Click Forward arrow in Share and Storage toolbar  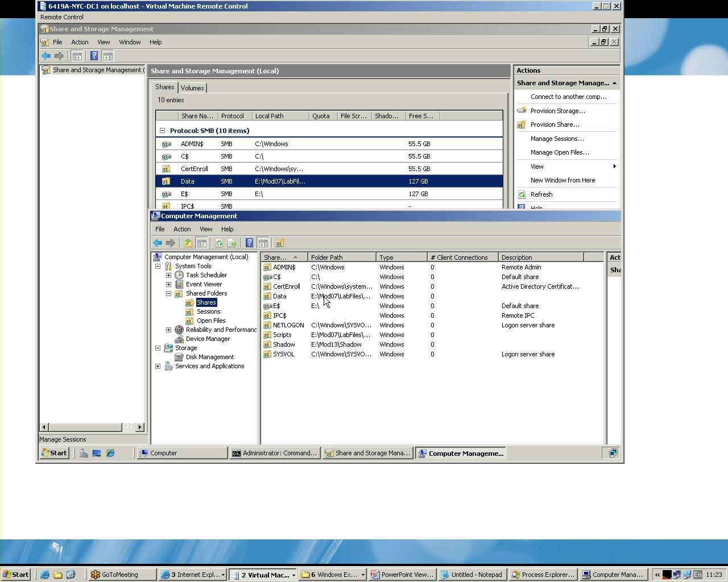(x=59, y=56)
